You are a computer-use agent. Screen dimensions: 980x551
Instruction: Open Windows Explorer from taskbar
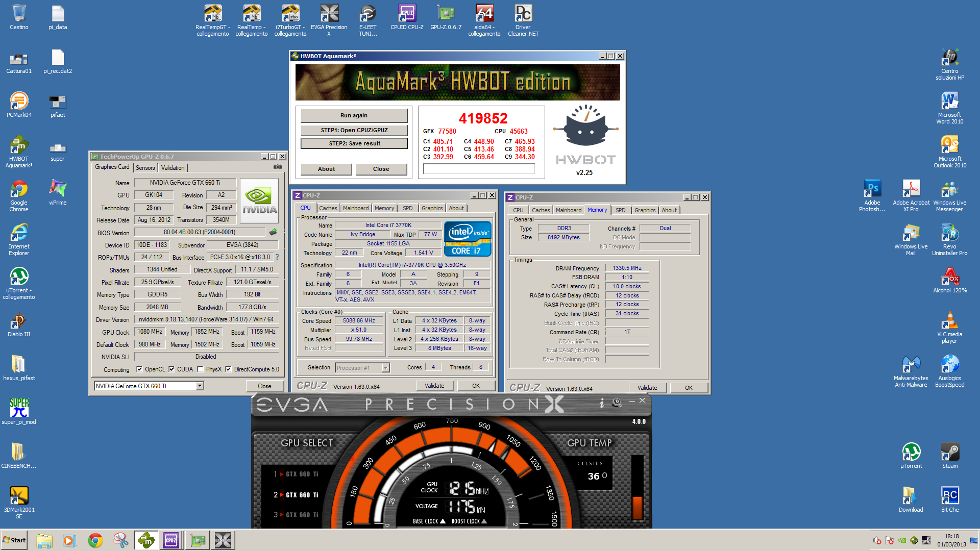[44, 540]
